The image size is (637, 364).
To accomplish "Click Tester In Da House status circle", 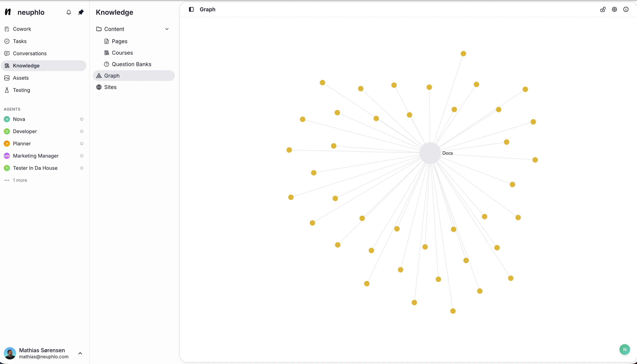I will click(x=82, y=168).
